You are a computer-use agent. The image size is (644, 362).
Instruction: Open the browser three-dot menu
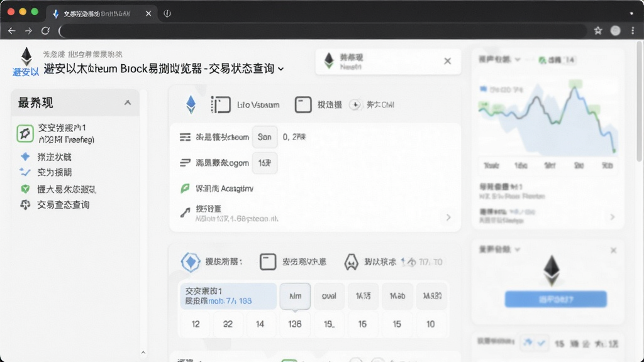[633, 30]
